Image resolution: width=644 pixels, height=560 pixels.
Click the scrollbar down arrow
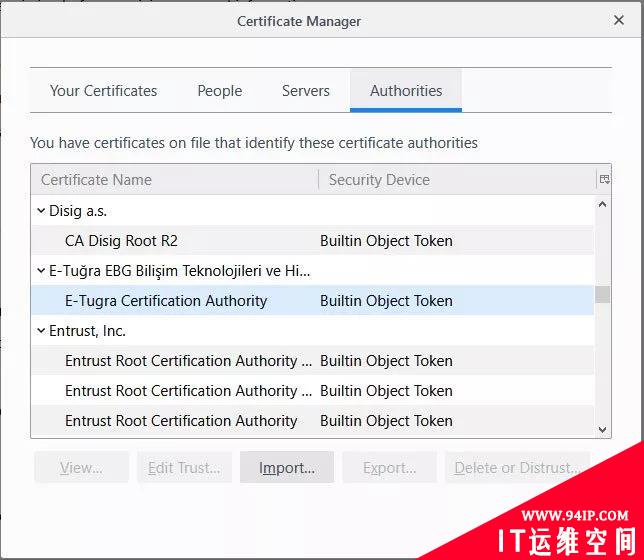[603, 430]
